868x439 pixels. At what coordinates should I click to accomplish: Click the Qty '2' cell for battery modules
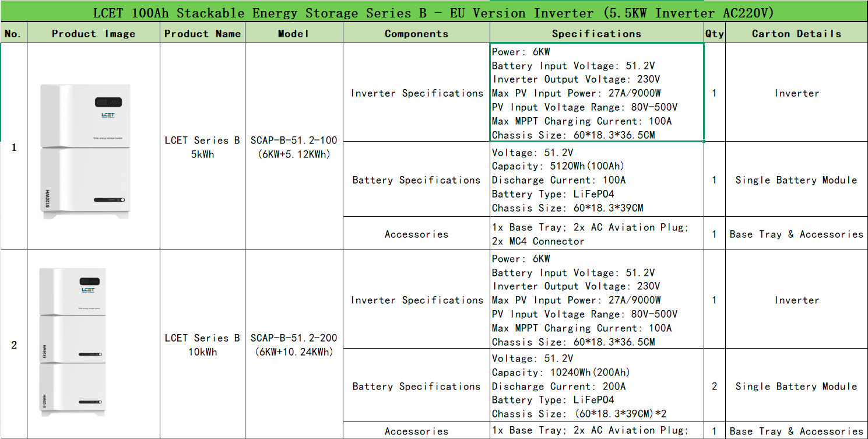coord(714,386)
